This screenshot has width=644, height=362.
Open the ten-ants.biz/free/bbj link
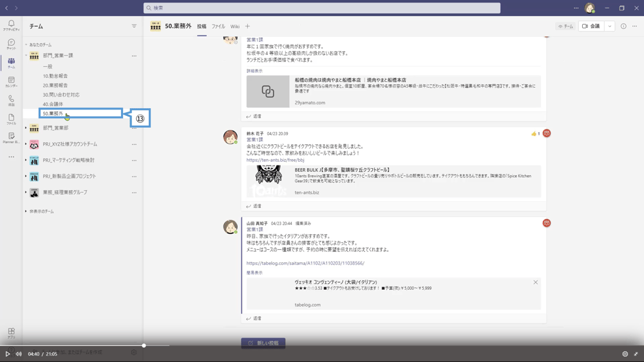[x=275, y=160]
